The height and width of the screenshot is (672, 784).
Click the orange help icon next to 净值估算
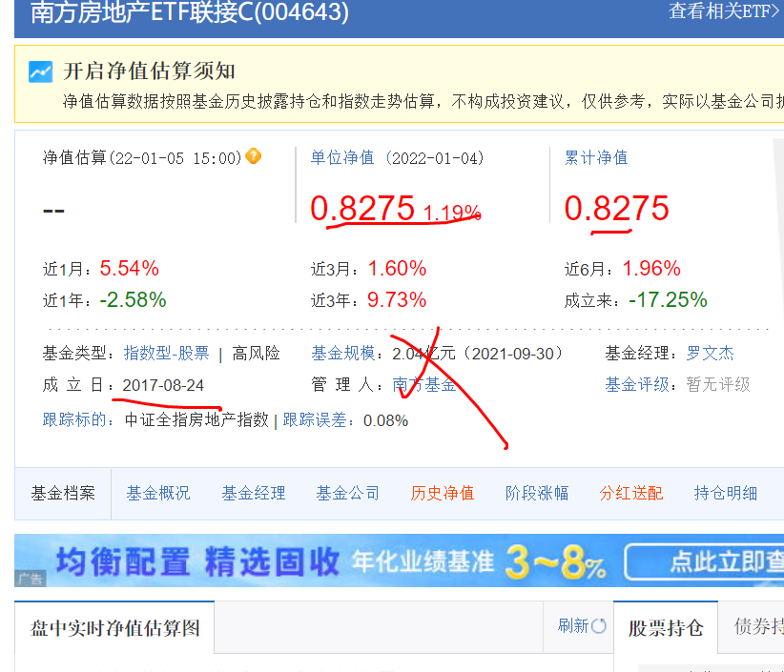(x=254, y=156)
